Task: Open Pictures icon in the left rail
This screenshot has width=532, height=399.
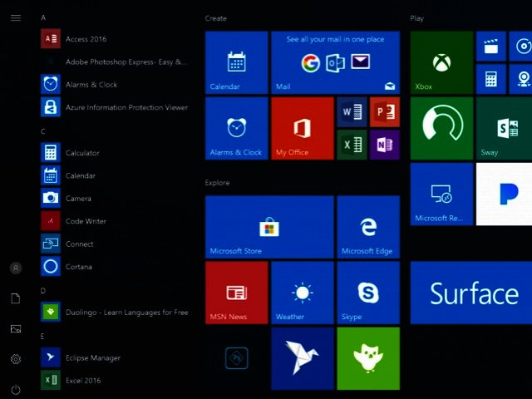Action: [x=16, y=329]
